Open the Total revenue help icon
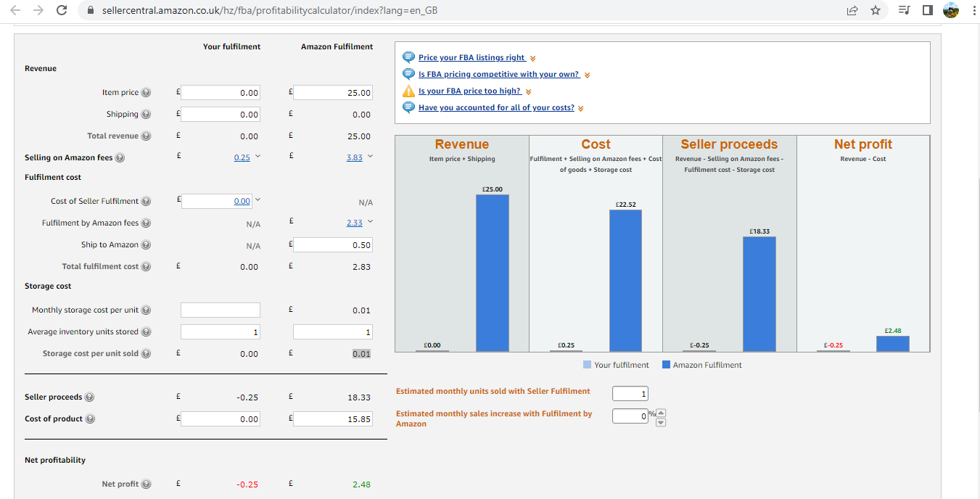980x499 pixels. coord(146,136)
